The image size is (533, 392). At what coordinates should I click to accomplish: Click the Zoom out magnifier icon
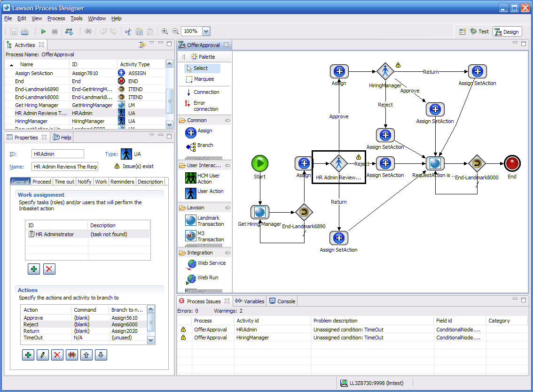tap(175, 31)
